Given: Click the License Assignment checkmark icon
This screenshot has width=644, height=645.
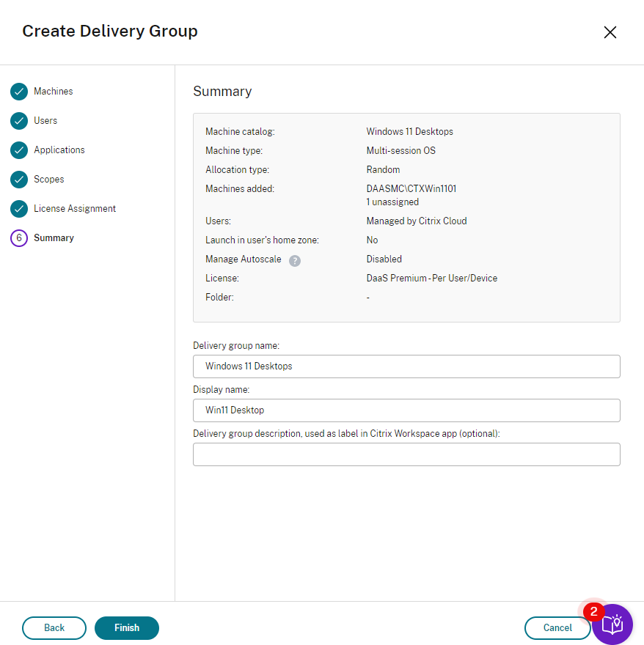Looking at the screenshot, I should 19,209.
